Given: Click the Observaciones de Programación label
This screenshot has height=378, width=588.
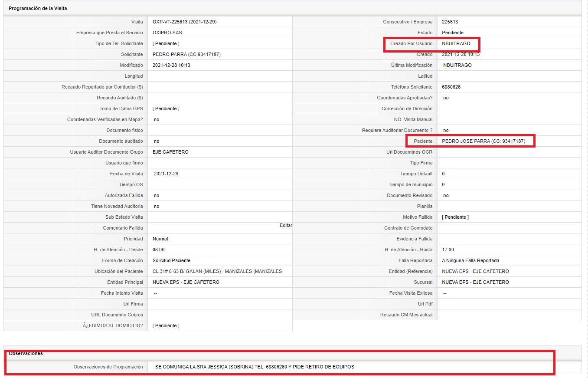Looking at the screenshot, I should 108,367.
